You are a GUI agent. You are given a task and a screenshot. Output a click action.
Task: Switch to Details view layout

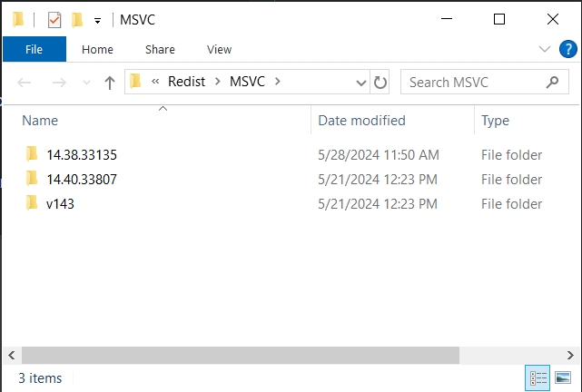[x=538, y=377]
